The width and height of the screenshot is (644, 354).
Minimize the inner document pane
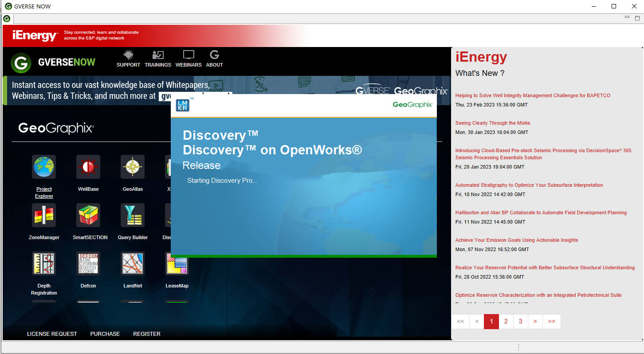pos(627,18)
